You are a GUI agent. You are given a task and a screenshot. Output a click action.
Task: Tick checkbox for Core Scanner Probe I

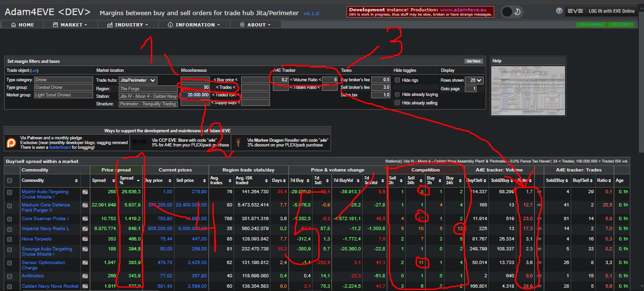pos(10,219)
